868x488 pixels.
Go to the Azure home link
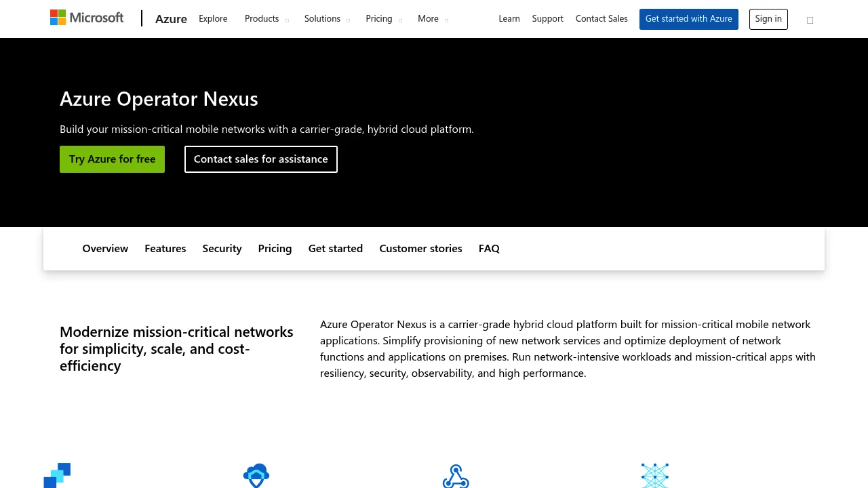(171, 19)
